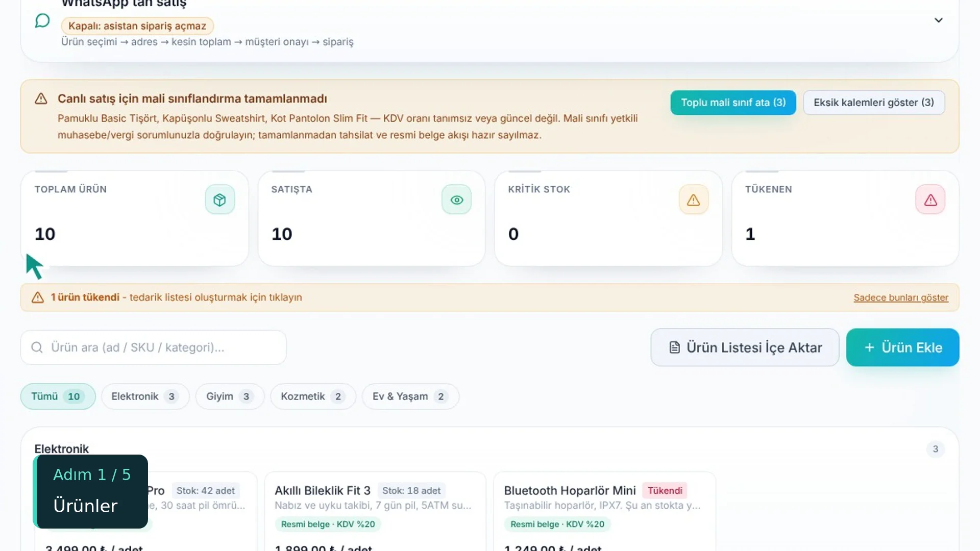Open the Akıllı Bileklik Fit 3 product card

[x=375, y=511]
